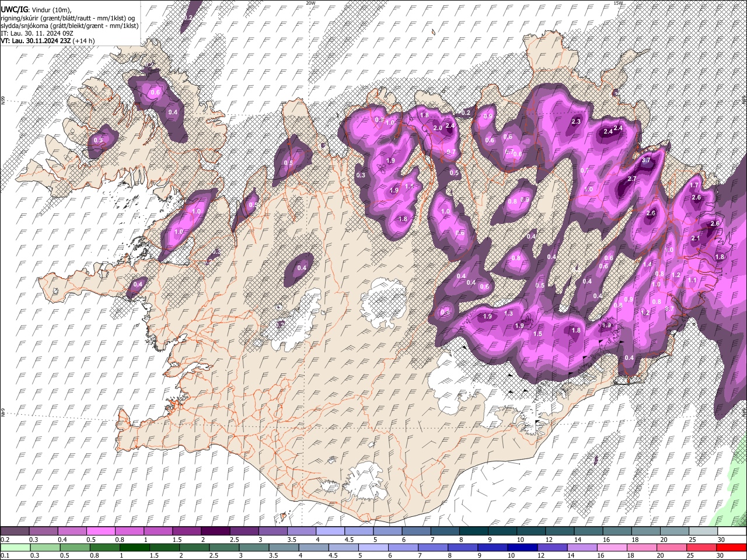Click the '25' label in lower legend scale

tap(690, 555)
